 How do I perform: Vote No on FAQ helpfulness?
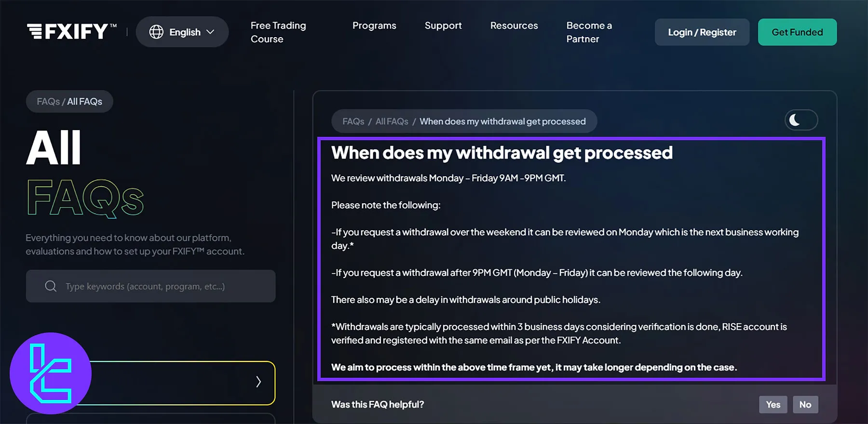coord(805,405)
